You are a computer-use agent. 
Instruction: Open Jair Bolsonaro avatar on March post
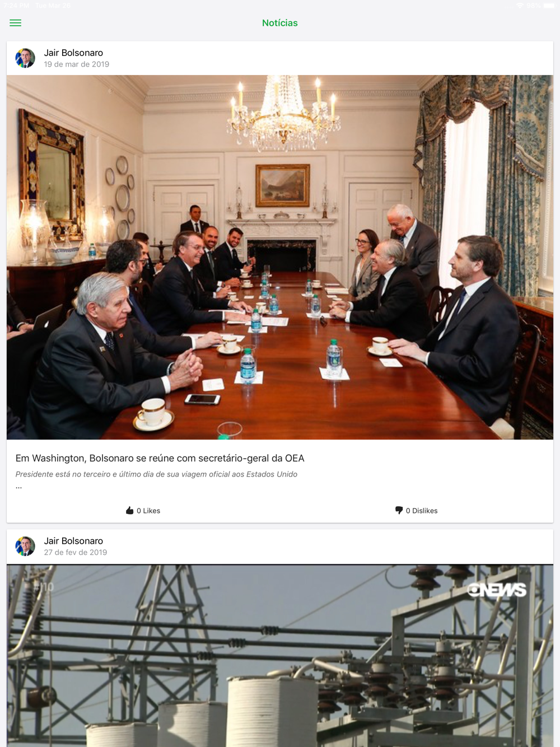(x=25, y=58)
